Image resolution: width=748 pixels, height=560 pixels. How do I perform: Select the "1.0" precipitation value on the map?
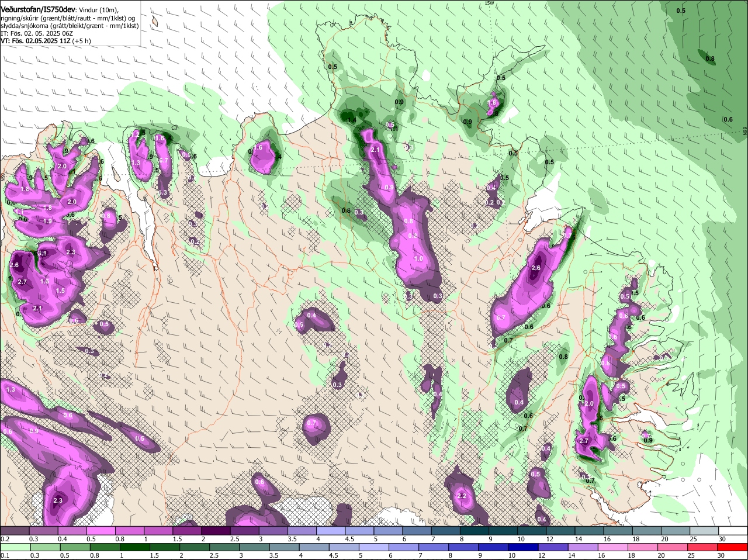pos(418,258)
